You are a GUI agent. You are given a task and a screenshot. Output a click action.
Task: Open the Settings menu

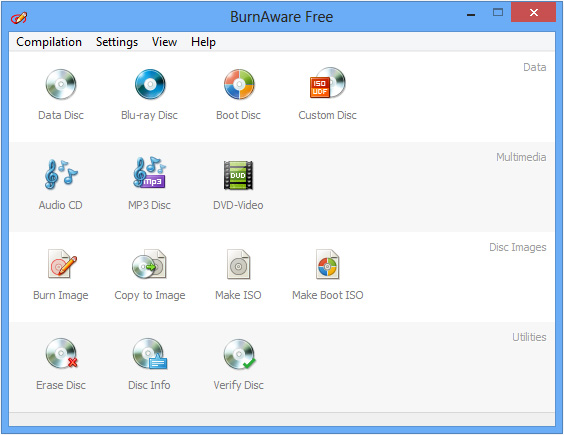(117, 42)
